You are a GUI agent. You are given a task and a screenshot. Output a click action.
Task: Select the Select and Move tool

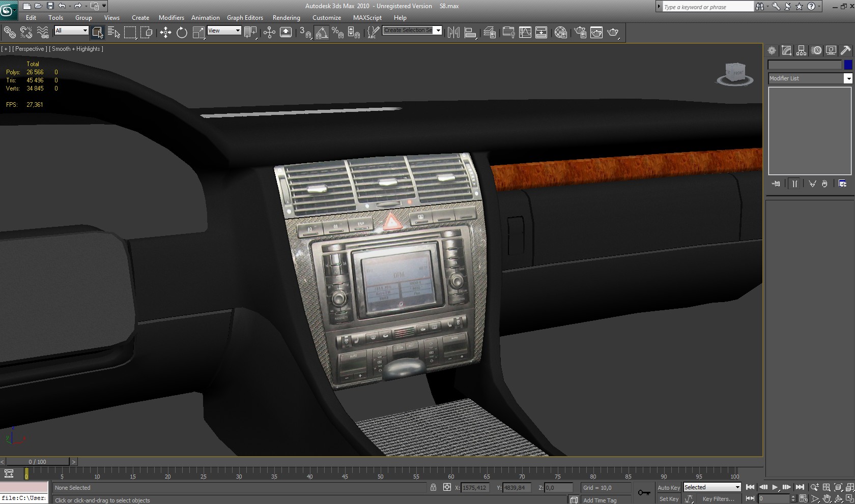[x=165, y=33]
